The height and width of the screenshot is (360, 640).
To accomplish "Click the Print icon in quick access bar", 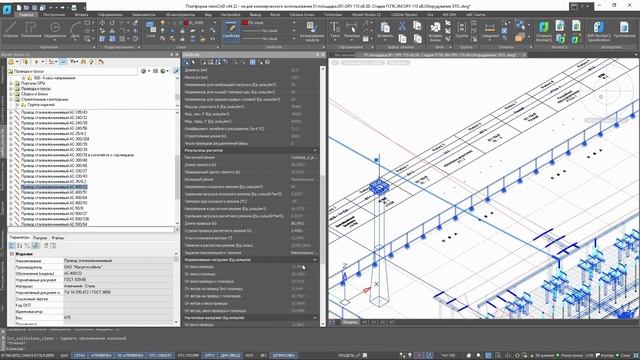I will pos(74,7).
